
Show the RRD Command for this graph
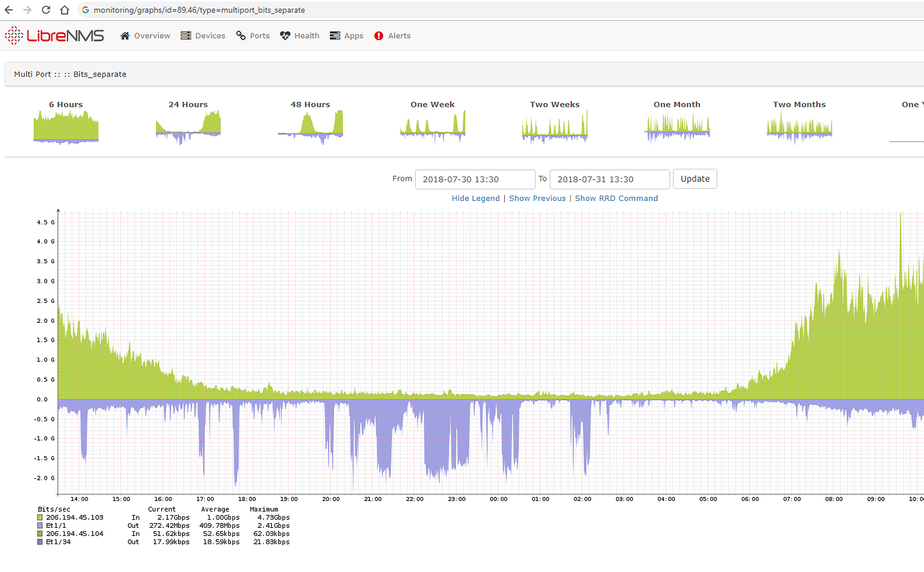coord(617,198)
